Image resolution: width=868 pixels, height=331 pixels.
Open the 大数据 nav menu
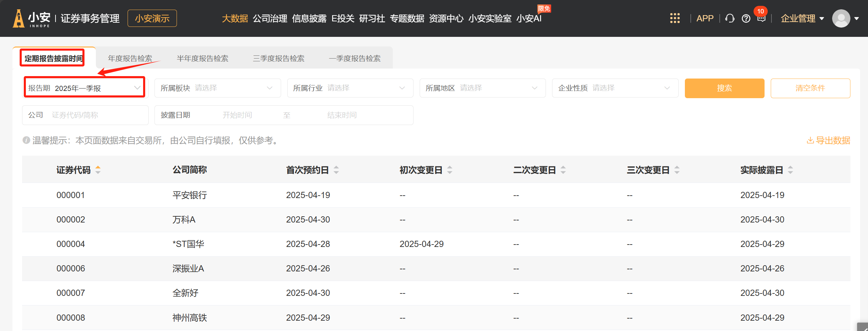[235, 19]
